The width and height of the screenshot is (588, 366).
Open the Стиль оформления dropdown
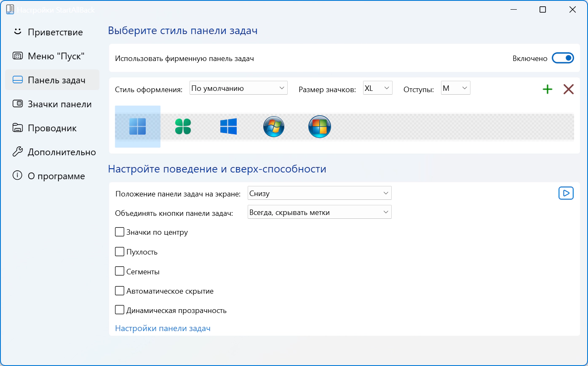(x=238, y=88)
